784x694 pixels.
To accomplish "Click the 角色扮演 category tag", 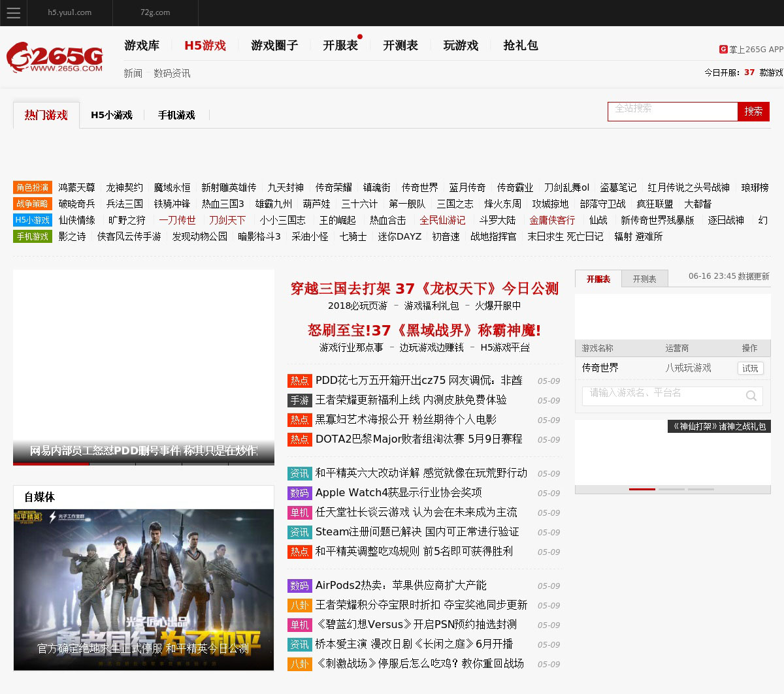I will 33,187.
